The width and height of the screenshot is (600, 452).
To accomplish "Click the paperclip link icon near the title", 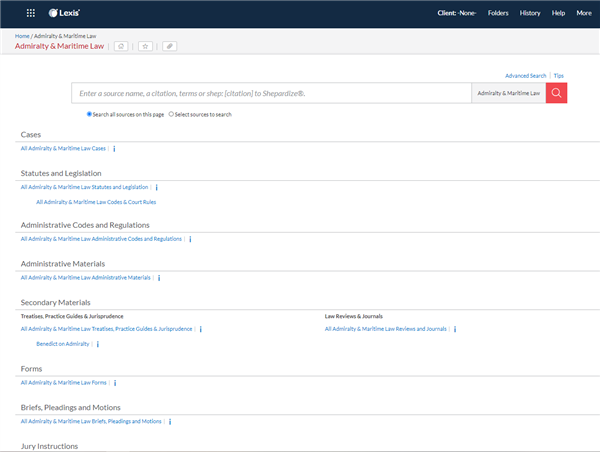I will point(170,46).
